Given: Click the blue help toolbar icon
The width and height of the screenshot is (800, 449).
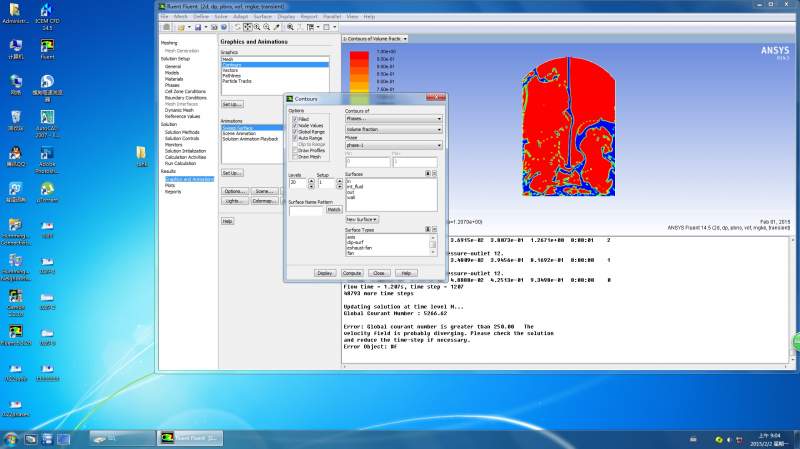Looking at the screenshot, I should [223, 27].
